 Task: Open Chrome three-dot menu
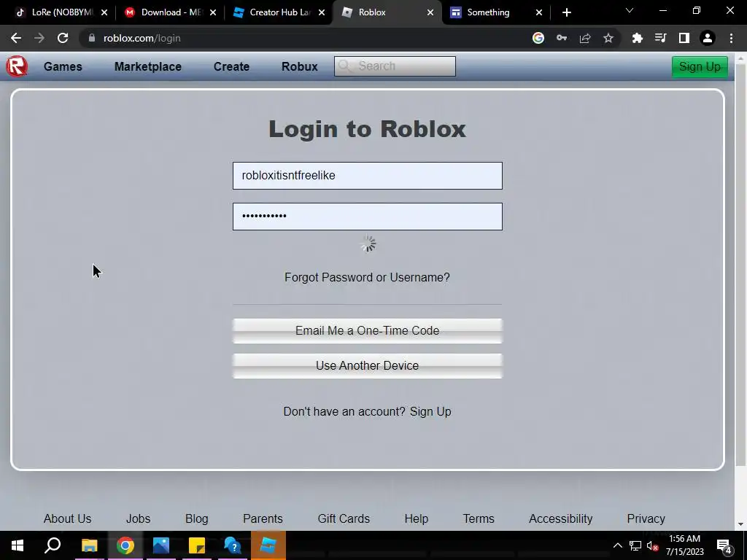731,38
